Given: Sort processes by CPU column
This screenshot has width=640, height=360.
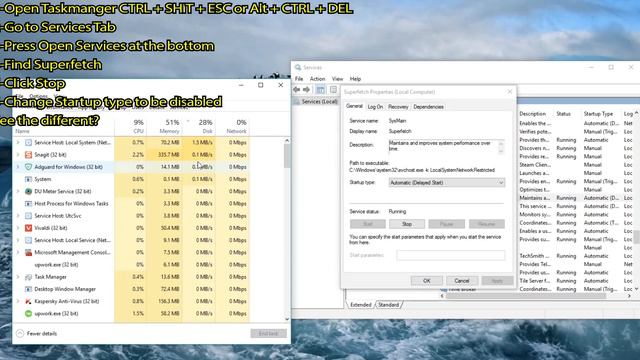Looking at the screenshot, I should pos(130,127).
